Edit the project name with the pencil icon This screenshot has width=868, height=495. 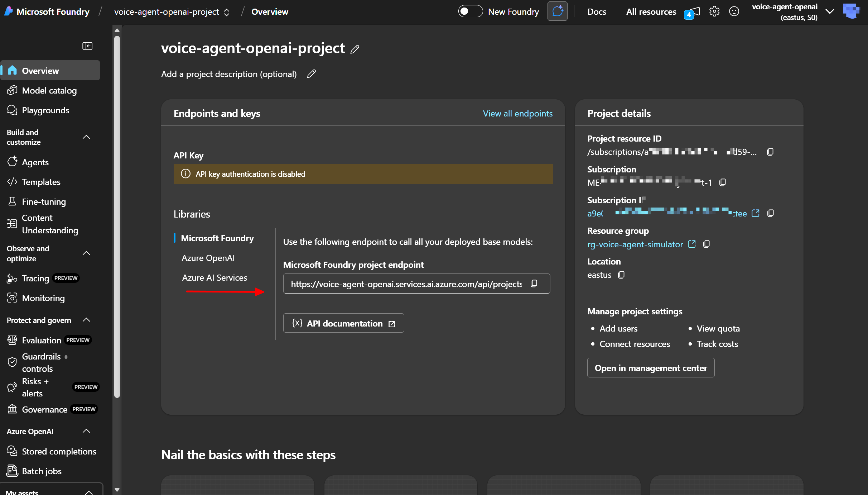[x=355, y=49]
